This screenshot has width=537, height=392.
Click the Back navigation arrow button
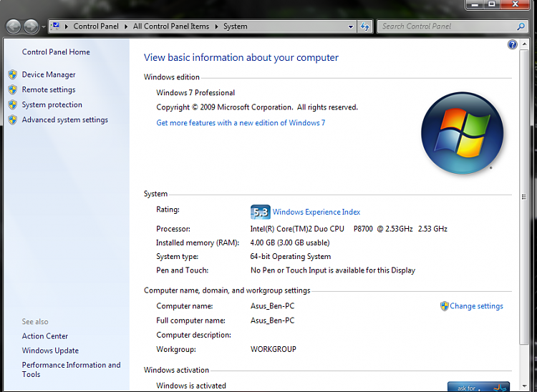coord(14,26)
